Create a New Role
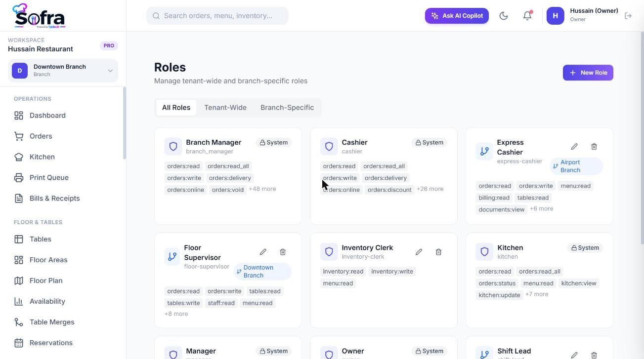Viewport: 644px width, 359px height. coord(588,73)
